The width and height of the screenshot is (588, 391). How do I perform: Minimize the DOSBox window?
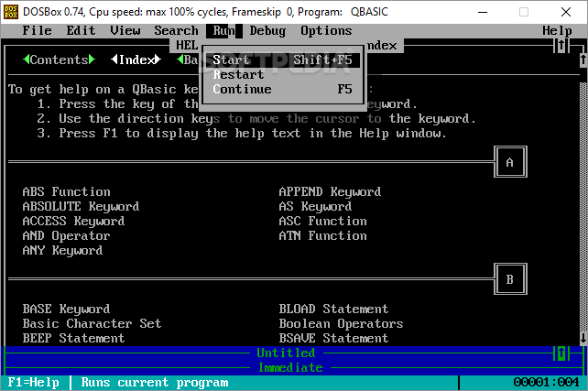[483, 12]
